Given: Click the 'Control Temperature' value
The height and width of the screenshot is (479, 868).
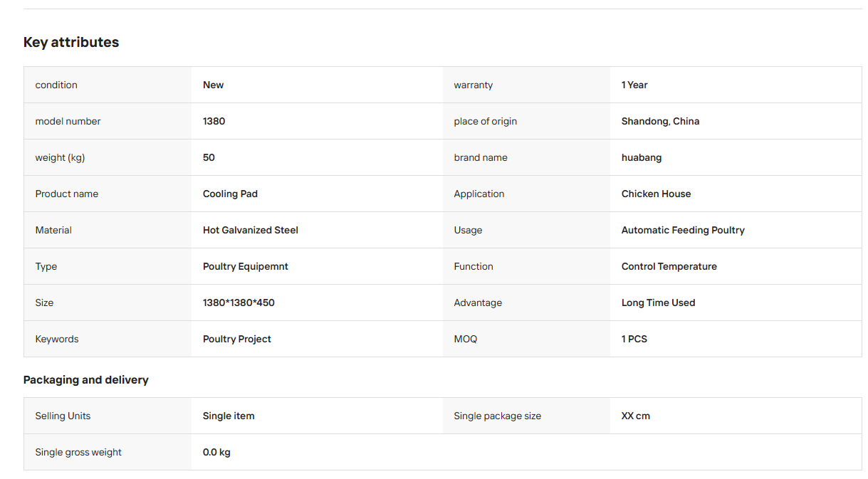Looking at the screenshot, I should 669,266.
